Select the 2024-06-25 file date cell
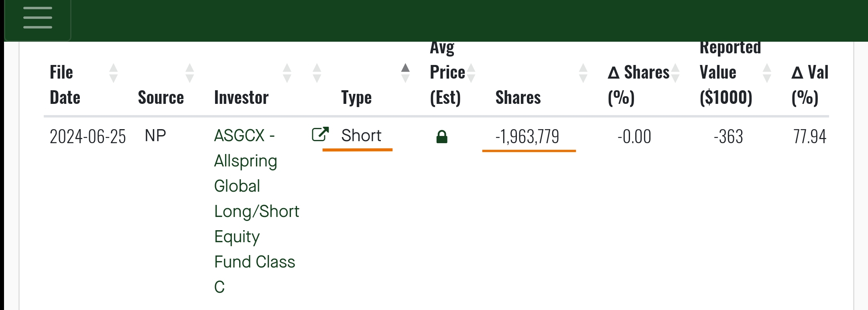The width and height of the screenshot is (868, 310). (87, 137)
